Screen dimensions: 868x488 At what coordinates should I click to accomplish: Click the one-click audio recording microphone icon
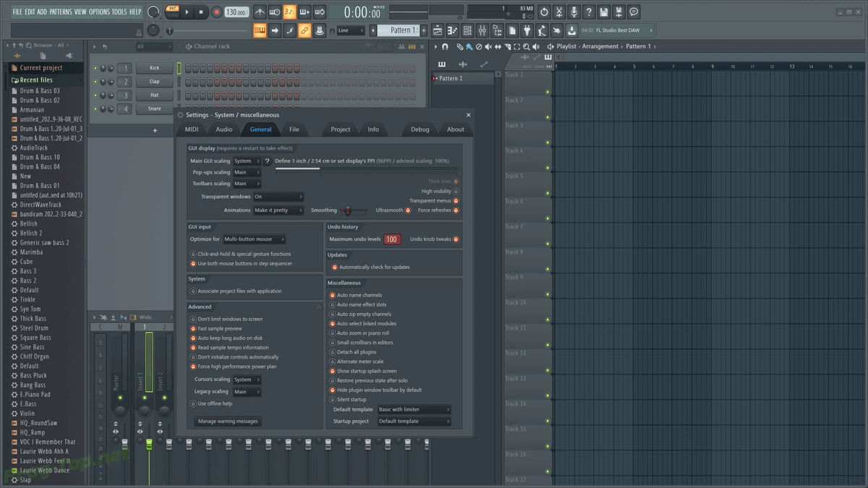[x=574, y=12]
